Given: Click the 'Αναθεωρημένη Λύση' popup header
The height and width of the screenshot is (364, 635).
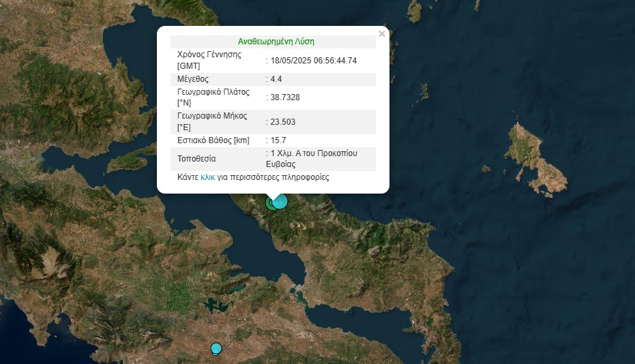Looking at the screenshot, I should (276, 42).
